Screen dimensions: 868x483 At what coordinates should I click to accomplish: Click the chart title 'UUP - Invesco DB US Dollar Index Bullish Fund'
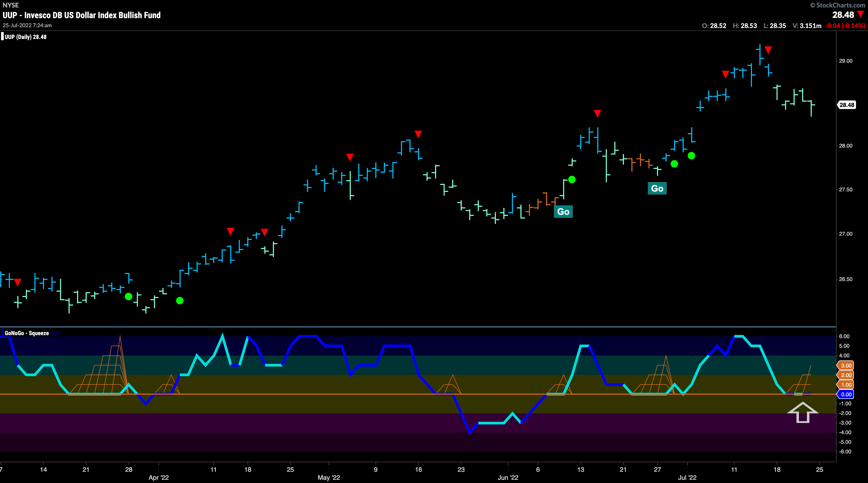tap(82, 15)
